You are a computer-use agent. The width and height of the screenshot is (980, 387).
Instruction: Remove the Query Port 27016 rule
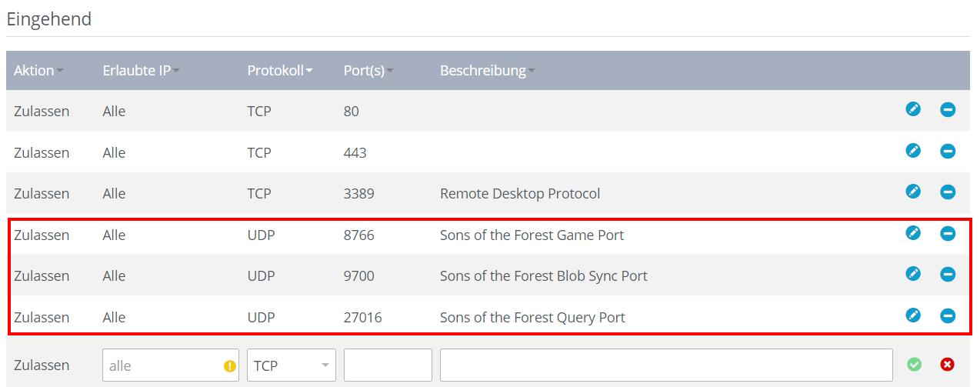[948, 315]
